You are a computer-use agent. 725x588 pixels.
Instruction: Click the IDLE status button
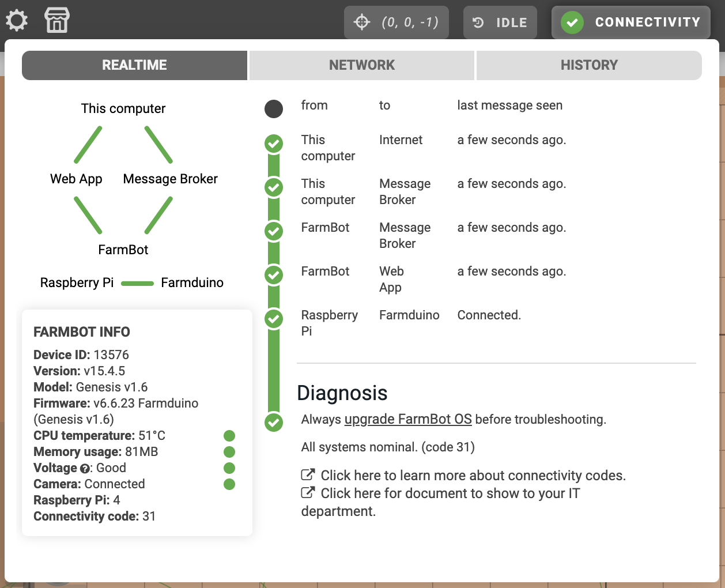500,22
